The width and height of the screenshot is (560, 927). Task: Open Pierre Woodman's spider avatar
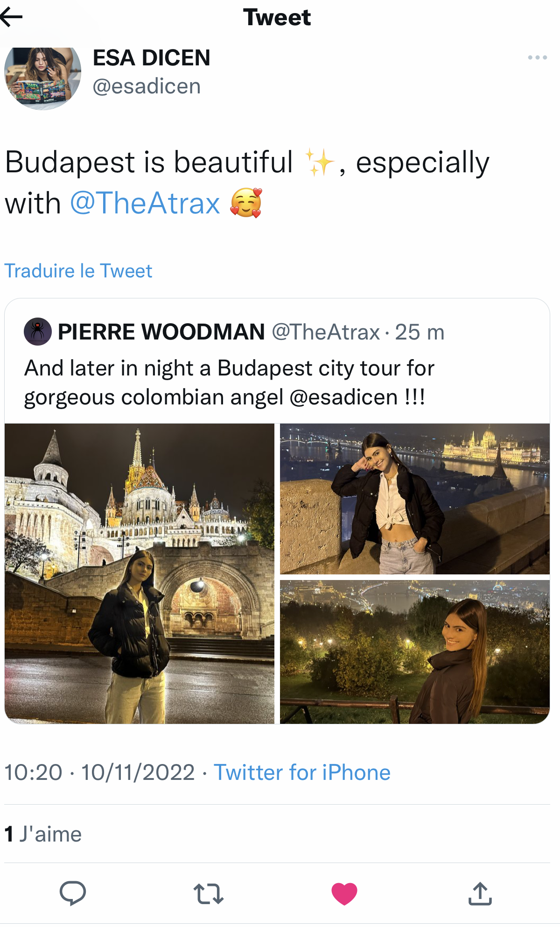coord(38,332)
